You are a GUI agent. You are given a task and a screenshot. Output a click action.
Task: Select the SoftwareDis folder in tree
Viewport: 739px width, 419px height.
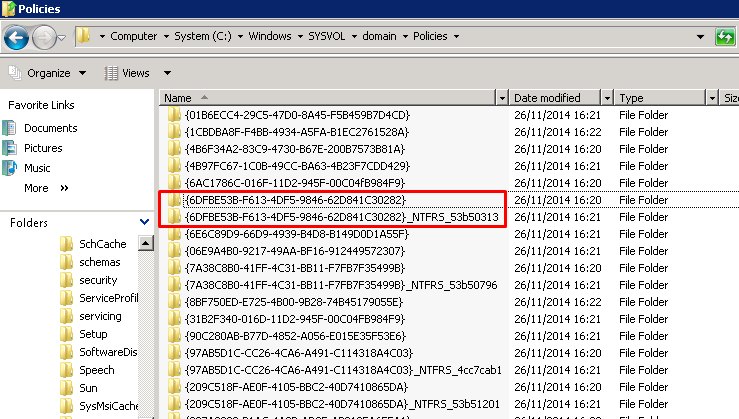(107, 351)
